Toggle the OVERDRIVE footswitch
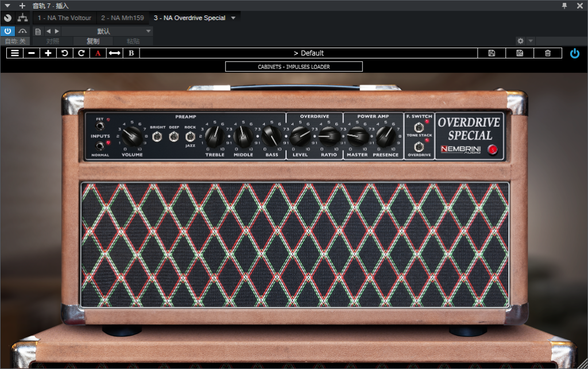The image size is (588, 369). [419, 146]
